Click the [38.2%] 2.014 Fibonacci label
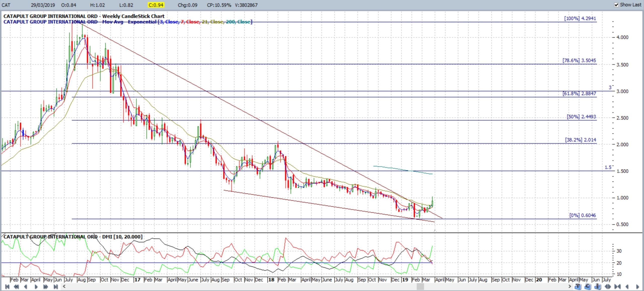 click(x=580, y=140)
